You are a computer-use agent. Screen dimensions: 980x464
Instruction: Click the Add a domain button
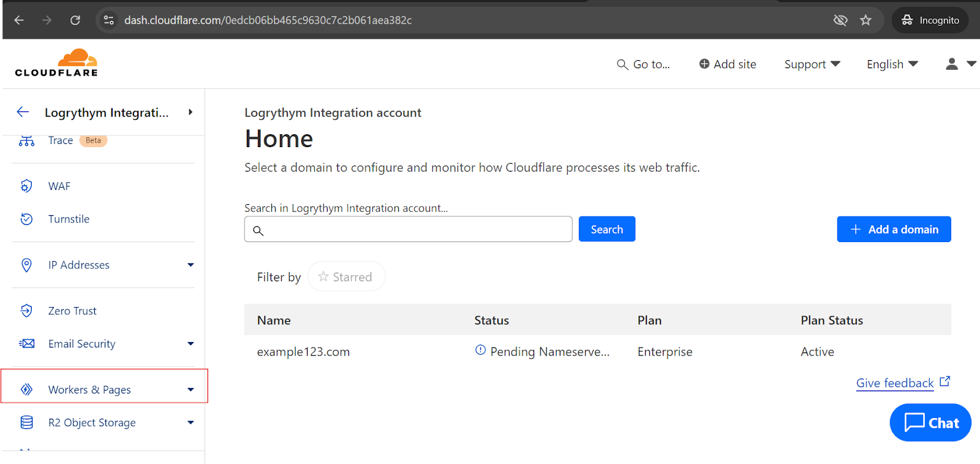click(x=894, y=229)
